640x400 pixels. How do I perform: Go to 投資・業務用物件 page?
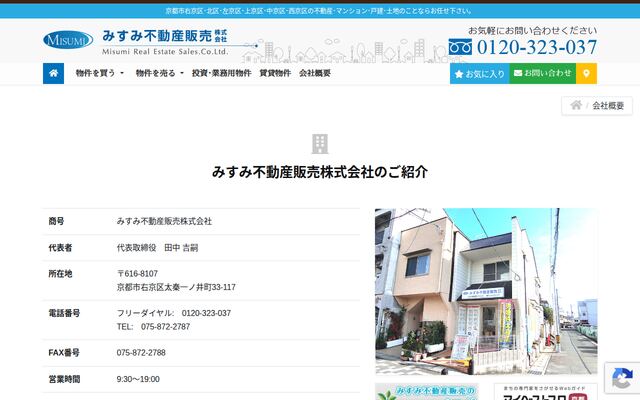[x=221, y=73]
